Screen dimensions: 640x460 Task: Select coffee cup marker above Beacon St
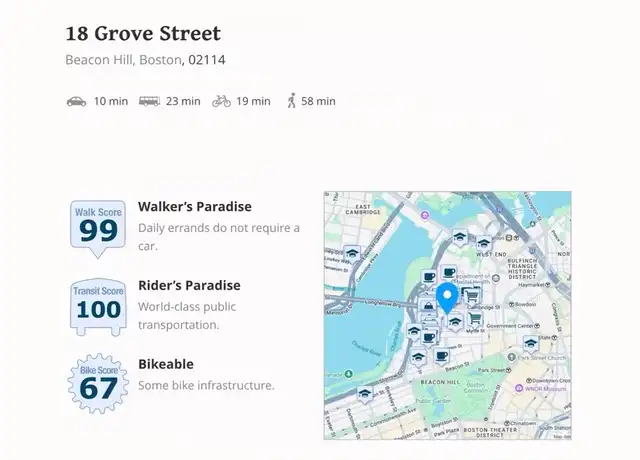[441, 356]
